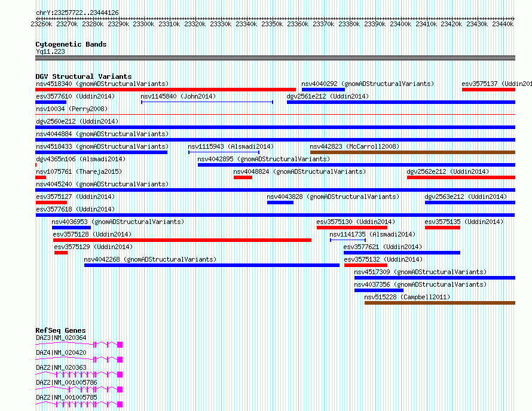Screen dimensions: 532x411
Task: Select nsv1115943 (Alsmadi2014) variant label
Action: coord(231,146)
